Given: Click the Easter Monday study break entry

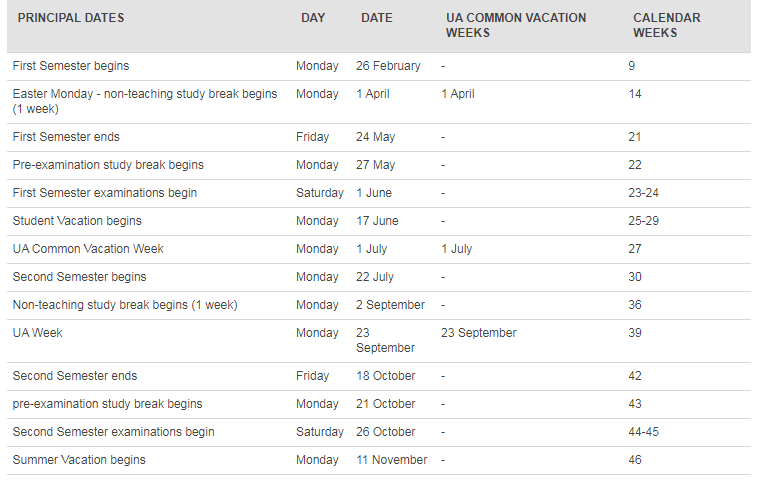Looking at the screenshot, I should tap(145, 101).
